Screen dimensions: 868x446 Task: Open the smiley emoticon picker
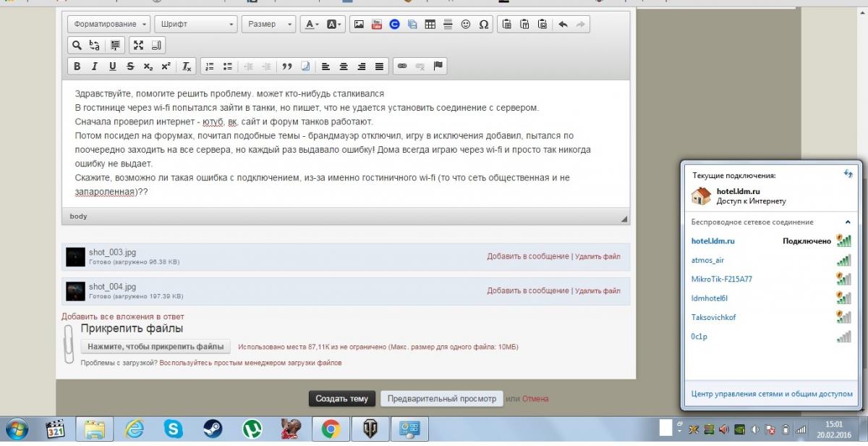coord(466,24)
